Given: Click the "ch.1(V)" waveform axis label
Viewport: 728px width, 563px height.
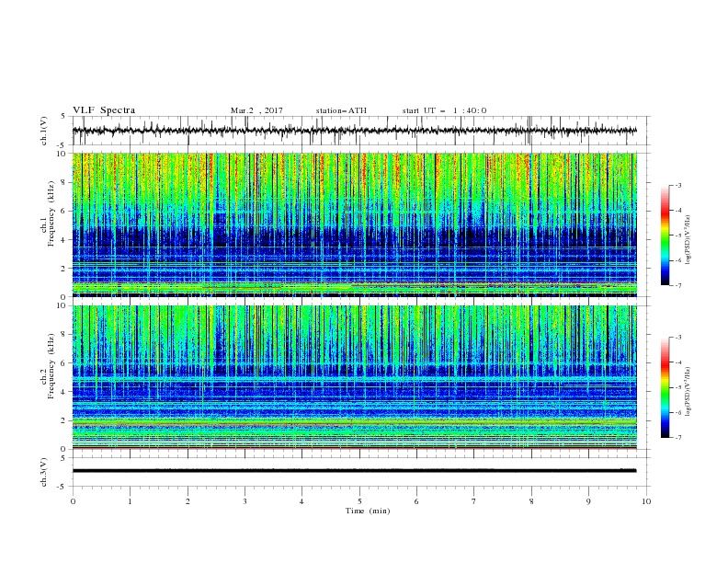Looking at the screenshot, I should coord(44,131).
